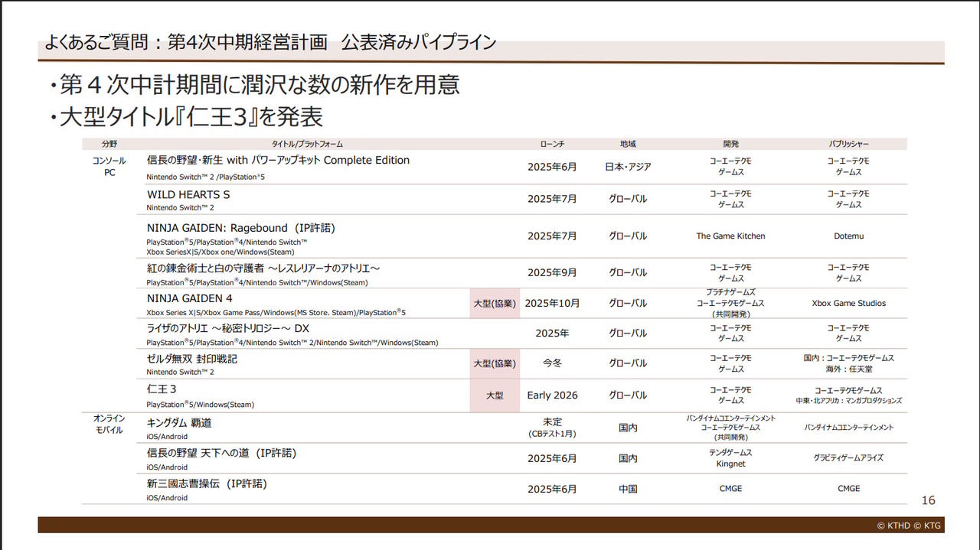Click the launch value '今冬'

click(x=552, y=363)
